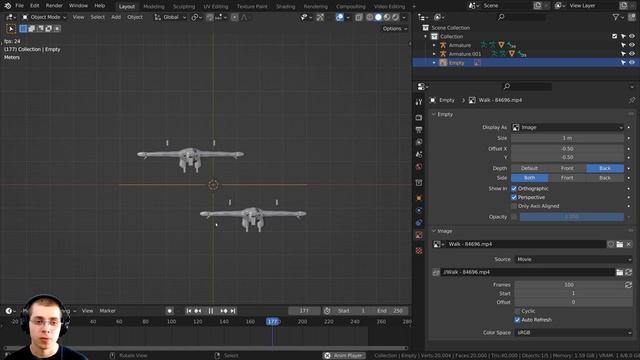The width and height of the screenshot is (640, 360).
Task: Click the current frame 177 field
Action: [304, 311]
